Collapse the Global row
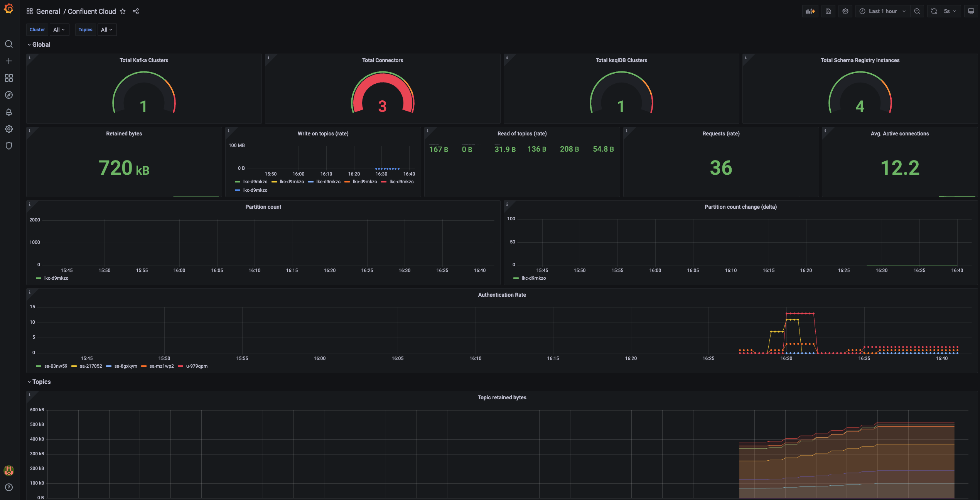 (39, 44)
